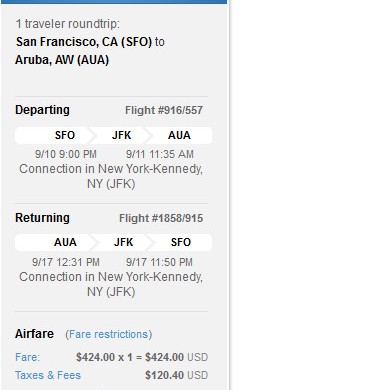
Task: Click the Flight #1858/915 label
Action: tap(161, 218)
